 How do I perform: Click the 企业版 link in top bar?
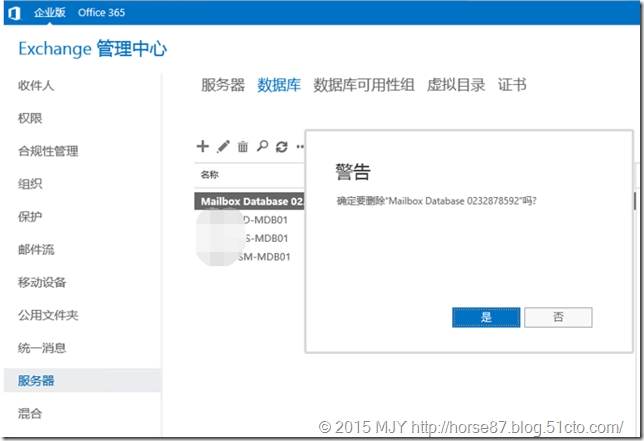tap(49, 11)
